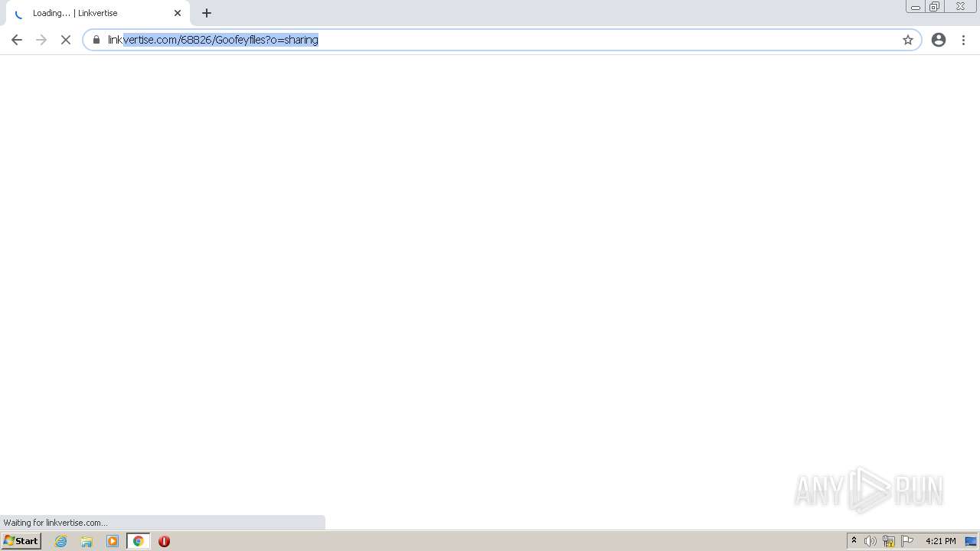980x551 pixels.
Task: Close the Linkvertise tab
Action: [x=178, y=13]
